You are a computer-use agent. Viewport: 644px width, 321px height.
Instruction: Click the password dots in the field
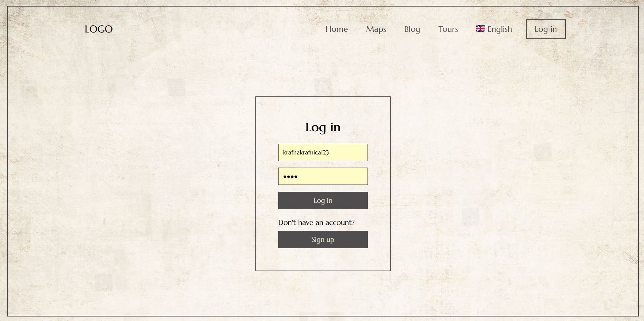[290, 177]
